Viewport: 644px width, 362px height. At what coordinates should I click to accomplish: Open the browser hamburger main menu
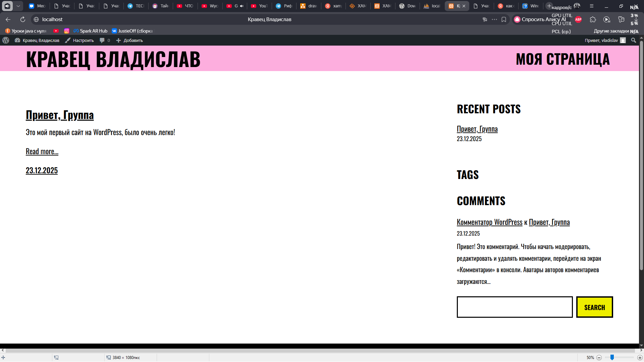click(592, 6)
